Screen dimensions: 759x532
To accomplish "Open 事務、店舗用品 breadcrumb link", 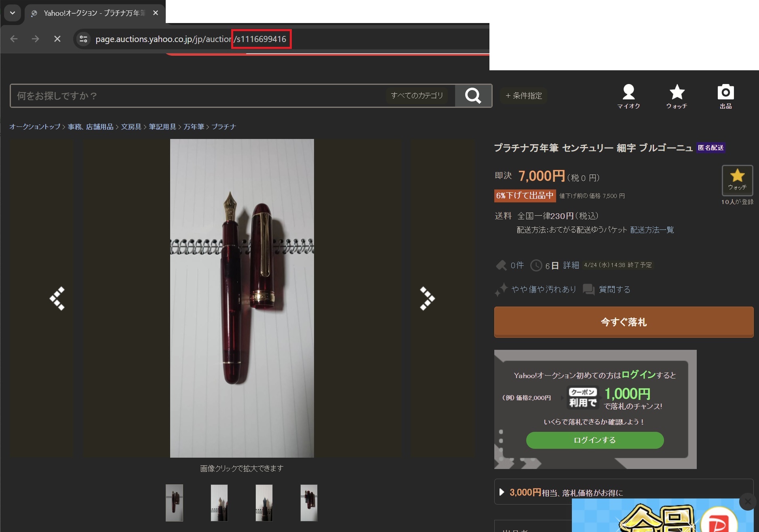I will [x=91, y=127].
